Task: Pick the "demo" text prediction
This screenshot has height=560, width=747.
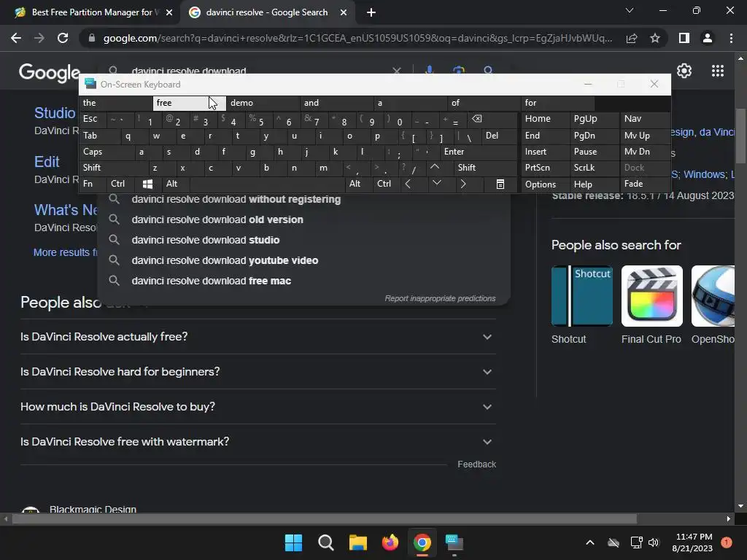Action: tap(263, 103)
